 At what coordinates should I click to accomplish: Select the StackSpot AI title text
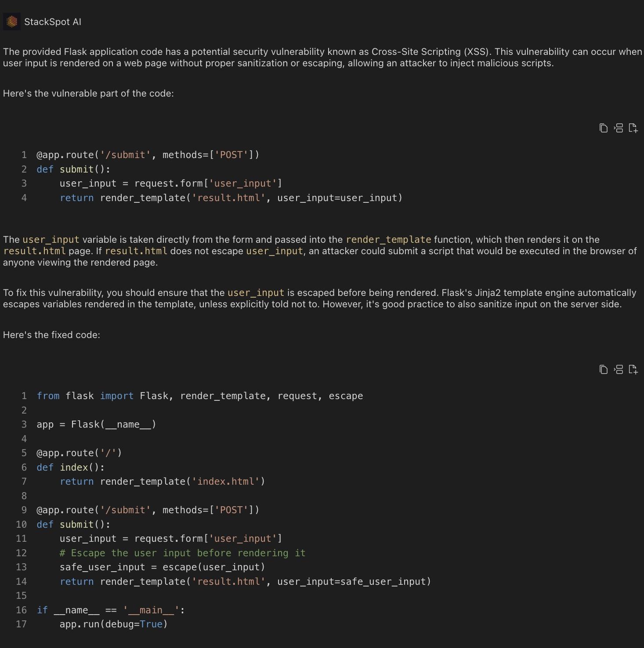tap(52, 22)
